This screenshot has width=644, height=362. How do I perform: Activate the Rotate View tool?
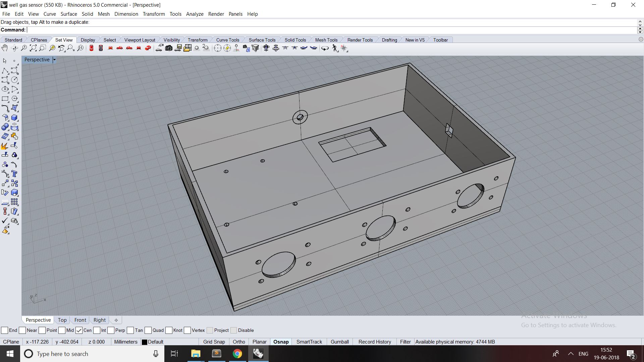(14, 48)
